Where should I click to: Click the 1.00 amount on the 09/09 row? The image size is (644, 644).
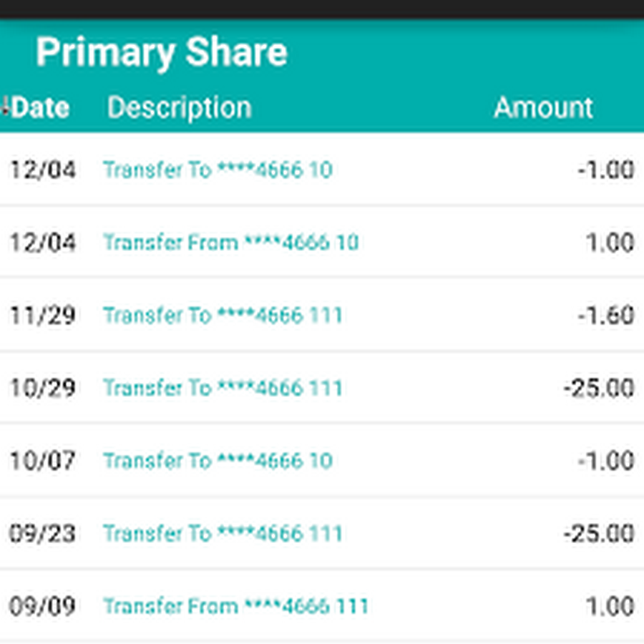coord(610,607)
